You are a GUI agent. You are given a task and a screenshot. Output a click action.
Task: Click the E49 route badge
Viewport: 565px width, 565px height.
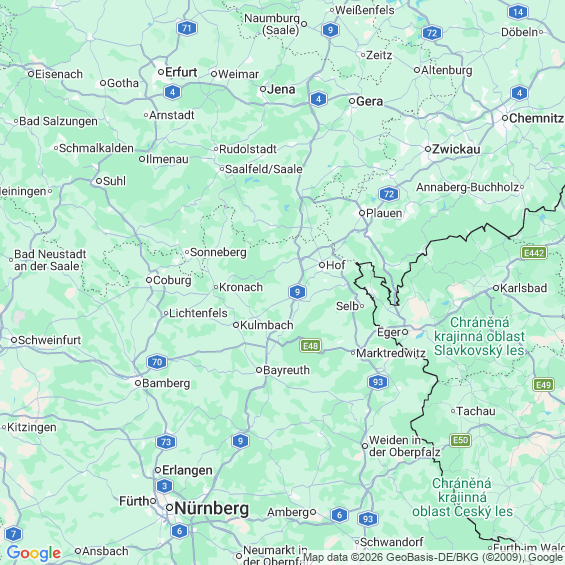pos(543,385)
